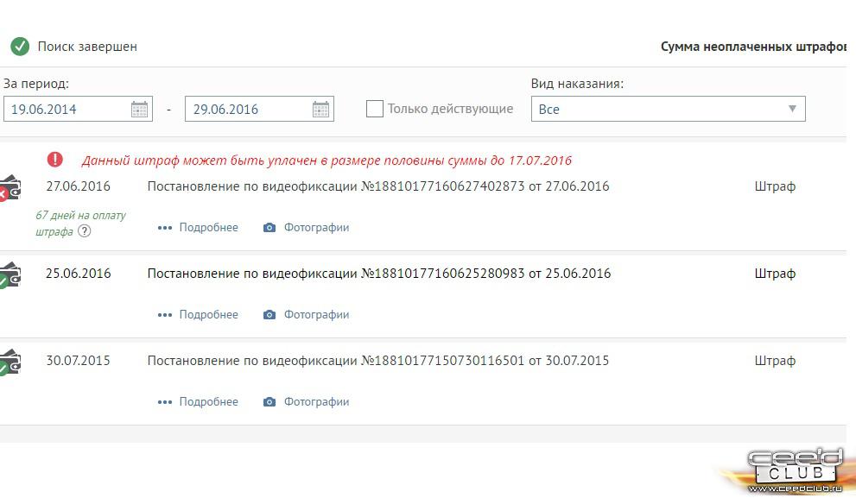
Task: Open 'Фотографии' link for 30.07.2015 fine
Action: pos(316,402)
